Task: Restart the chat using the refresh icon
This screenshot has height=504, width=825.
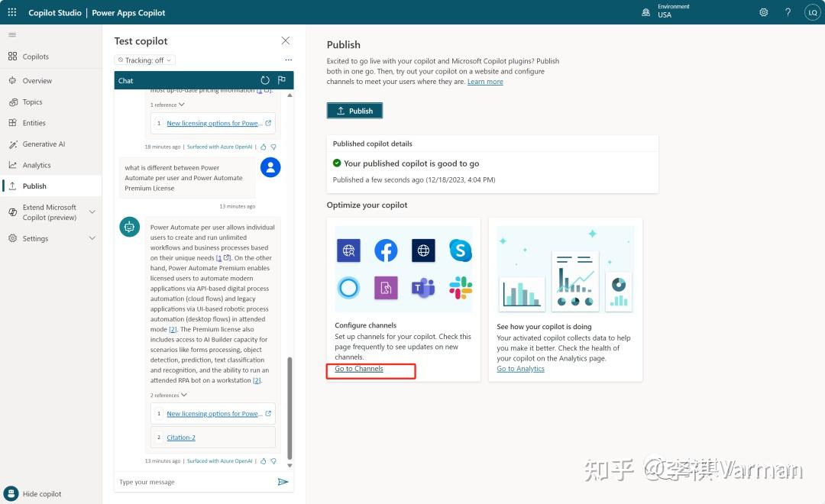Action: (265, 79)
